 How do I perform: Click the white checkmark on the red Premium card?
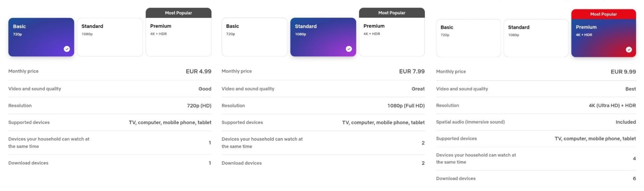629,50
